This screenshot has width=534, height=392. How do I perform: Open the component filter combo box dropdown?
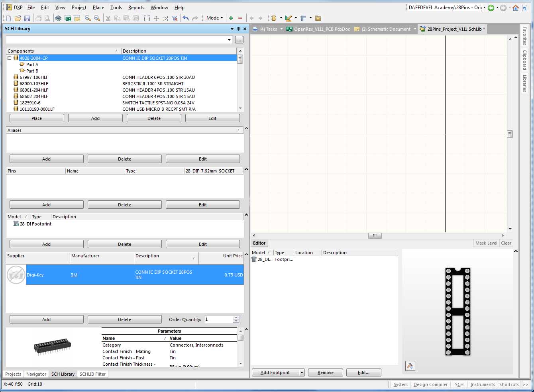pyautogui.click(x=229, y=40)
